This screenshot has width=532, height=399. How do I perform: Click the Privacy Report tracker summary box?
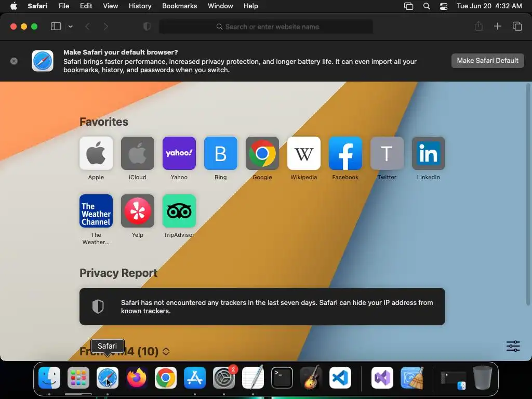click(262, 307)
